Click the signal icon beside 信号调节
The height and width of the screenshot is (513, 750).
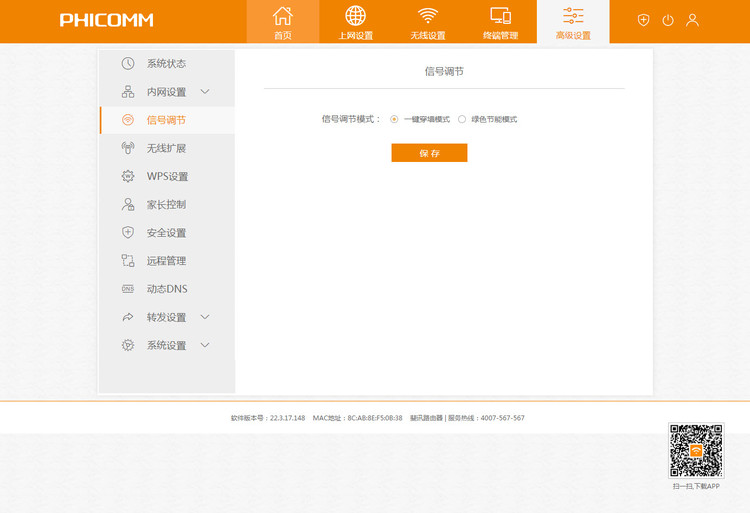pyautogui.click(x=128, y=120)
